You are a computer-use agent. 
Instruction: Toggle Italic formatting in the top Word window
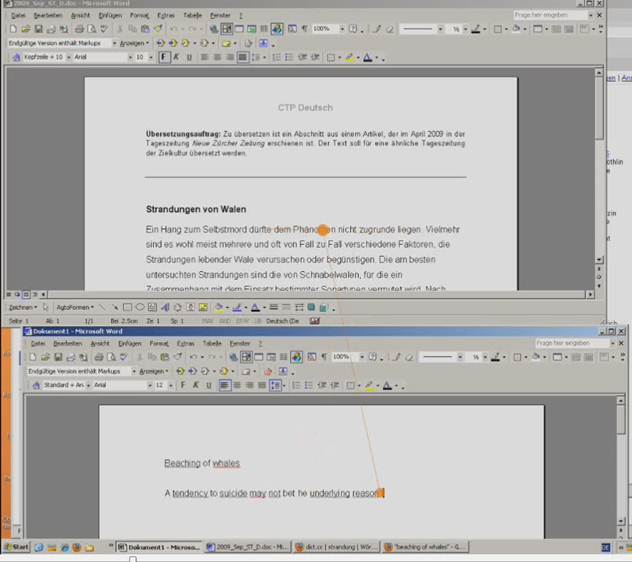(177, 57)
